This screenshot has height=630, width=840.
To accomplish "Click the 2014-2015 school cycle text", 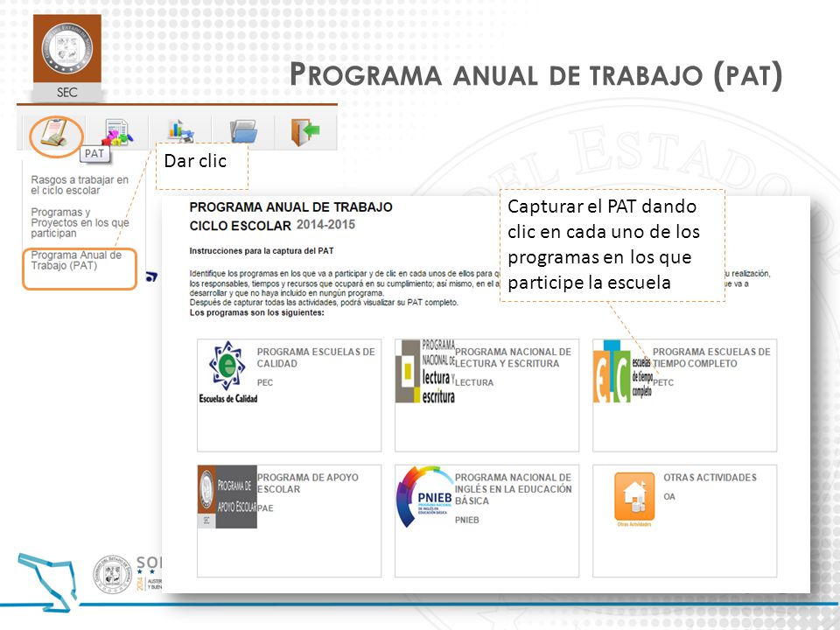I will pos(325,225).
